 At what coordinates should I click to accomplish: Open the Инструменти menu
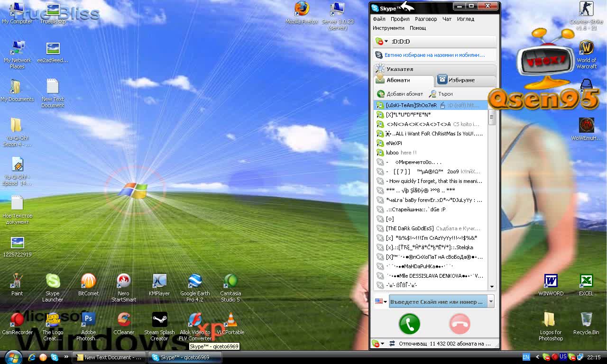pyautogui.click(x=388, y=28)
